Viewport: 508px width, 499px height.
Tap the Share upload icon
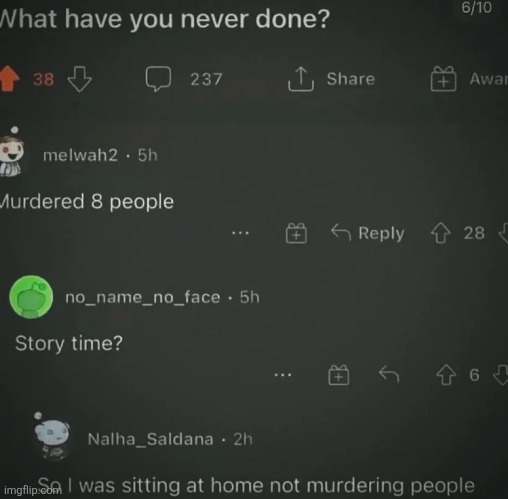pyautogui.click(x=301, y=79)
